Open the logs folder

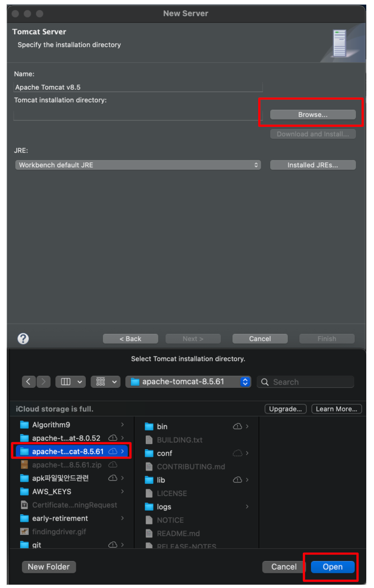[197, 507]
